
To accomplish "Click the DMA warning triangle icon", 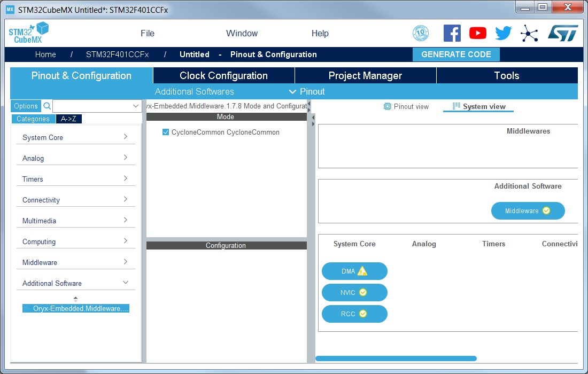I will [x=362, y=271].
